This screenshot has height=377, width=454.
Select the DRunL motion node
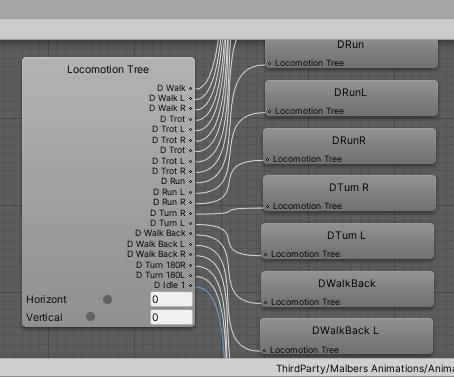tap(351, 98)
